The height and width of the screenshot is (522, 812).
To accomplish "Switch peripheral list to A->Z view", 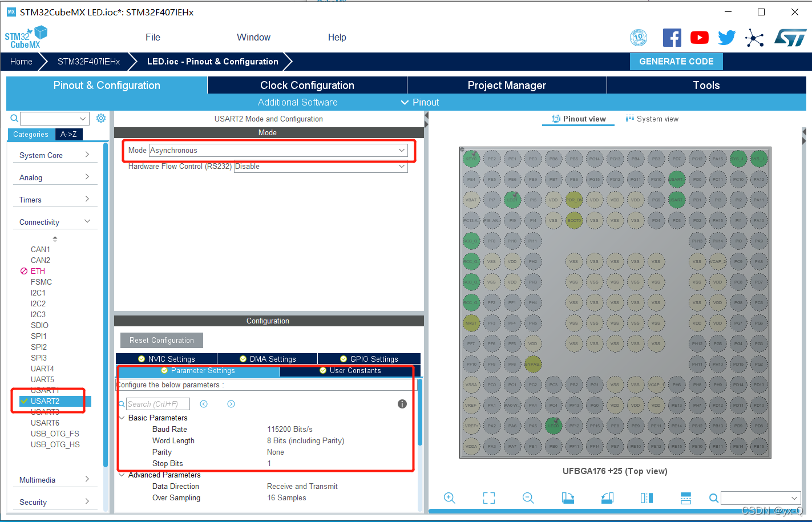I will tap(68, 135).
